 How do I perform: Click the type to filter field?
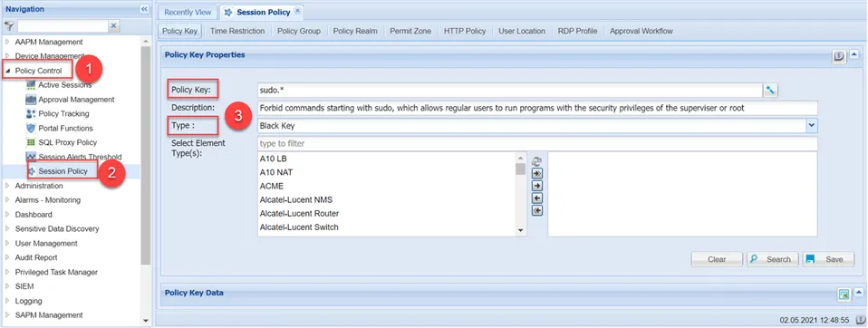pyautogui.click(x=537, y=143)
